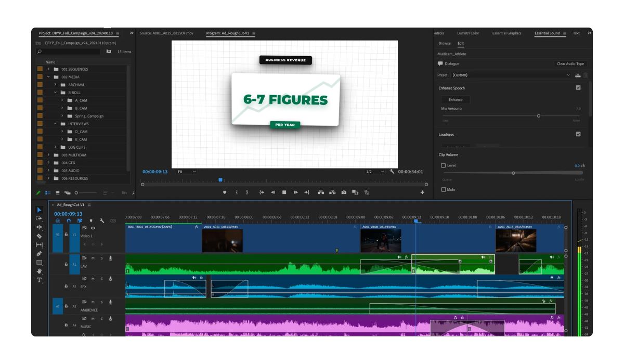Viewport: 624px width, 364px height.
Task: Mute the AMBIENCE audio track
Action: [93, 302]
